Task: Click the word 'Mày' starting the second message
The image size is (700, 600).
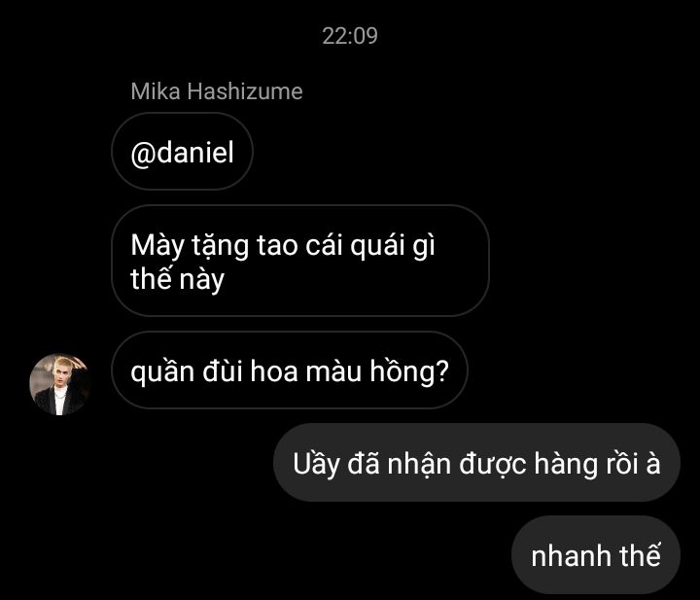Action: (x=157, y=246)
